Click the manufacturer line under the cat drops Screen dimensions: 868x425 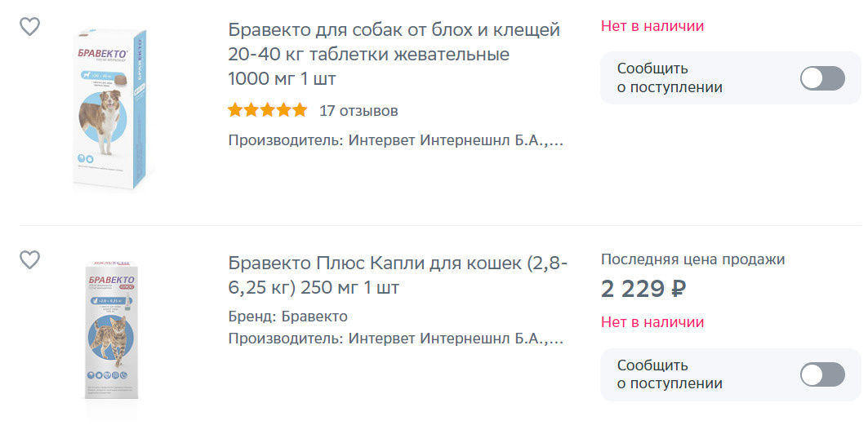coord(396,338)
